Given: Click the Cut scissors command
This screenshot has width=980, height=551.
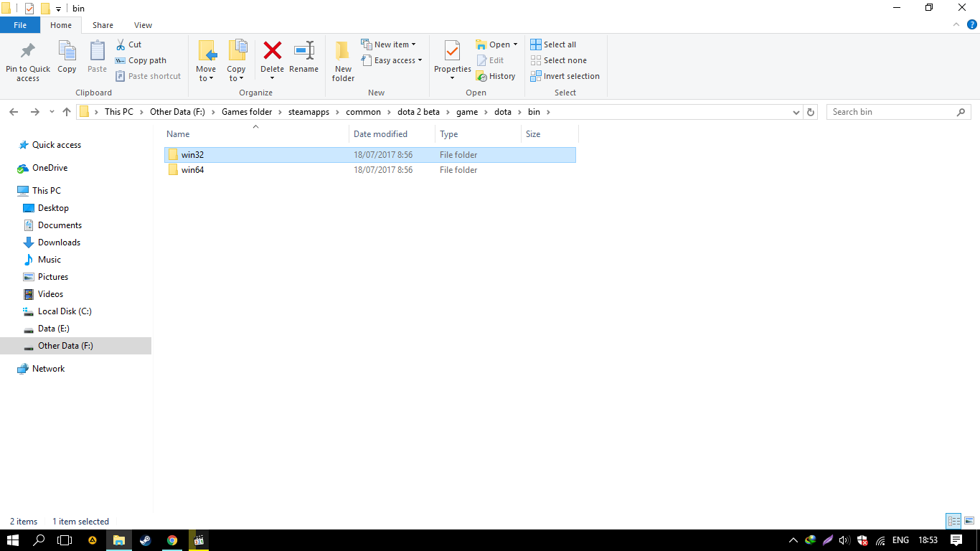Looking at the screenshot, I should point(129,44).
